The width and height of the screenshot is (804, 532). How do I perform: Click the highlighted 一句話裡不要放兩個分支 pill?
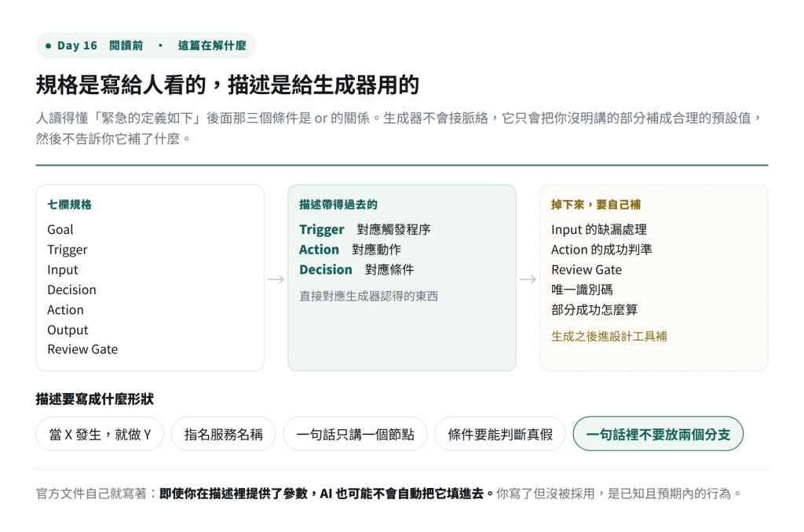pos(658,434)
